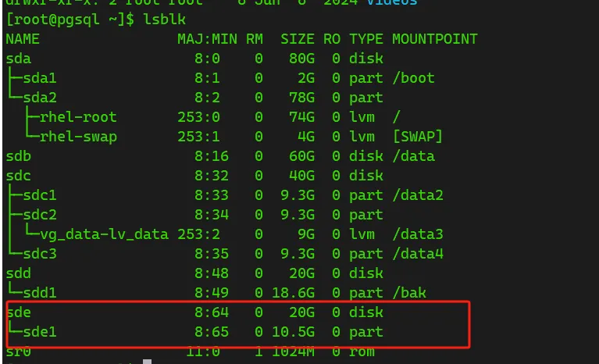Click the vg_data-lv_data volume name

(x=105, y=234)
